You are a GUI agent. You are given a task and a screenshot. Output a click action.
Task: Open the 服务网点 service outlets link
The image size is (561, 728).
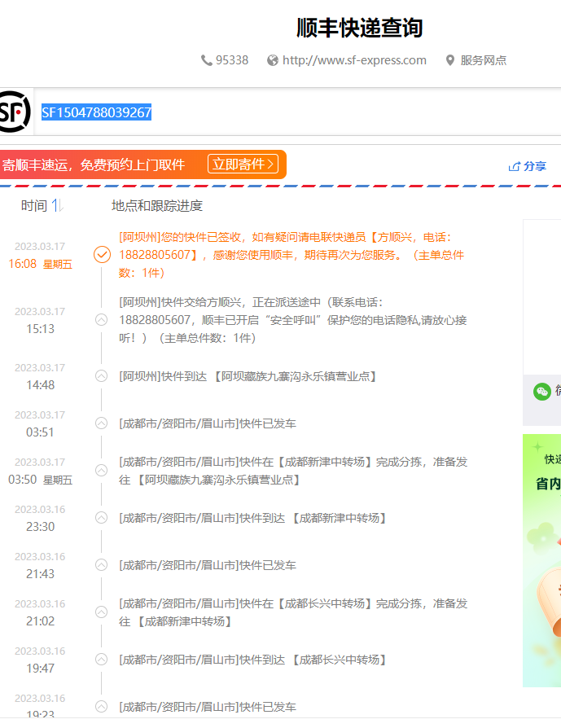[484, 60]
